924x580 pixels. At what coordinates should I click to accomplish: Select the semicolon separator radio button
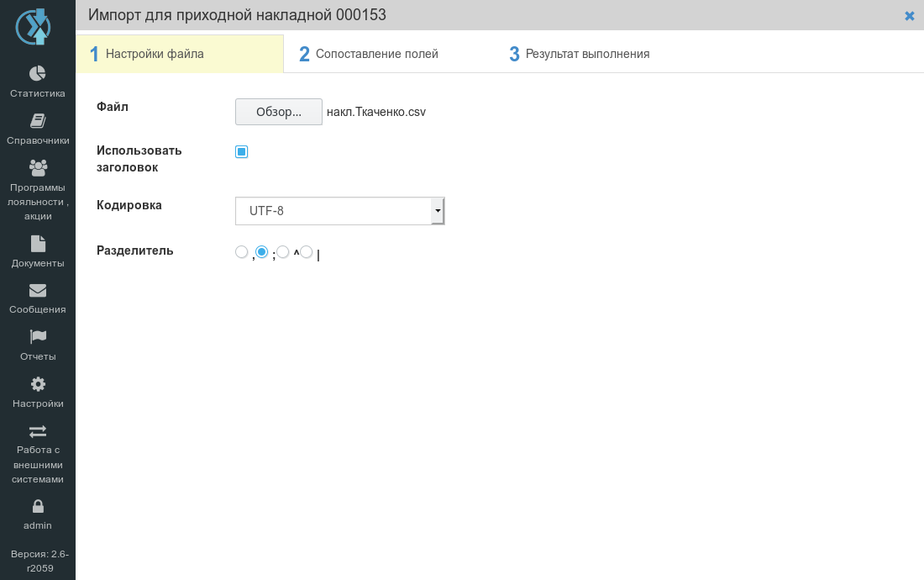click(x=261, y=252)
